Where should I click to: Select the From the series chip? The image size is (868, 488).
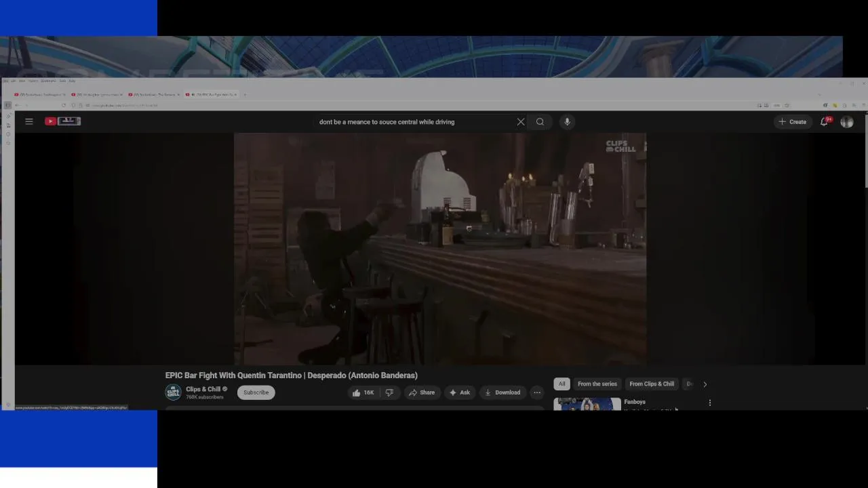click(597, 384)
